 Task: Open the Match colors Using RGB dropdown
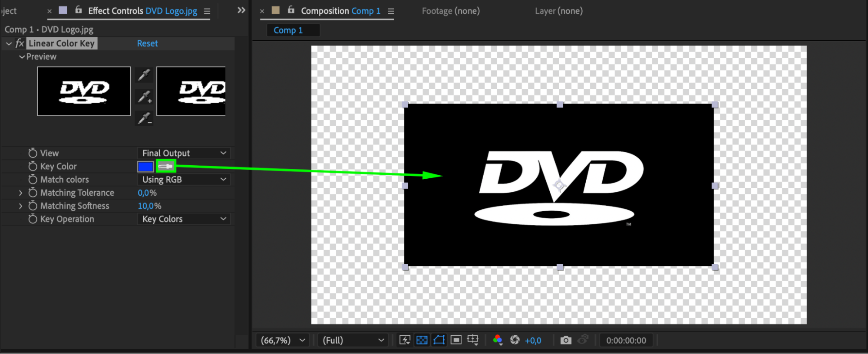(184, 180)
